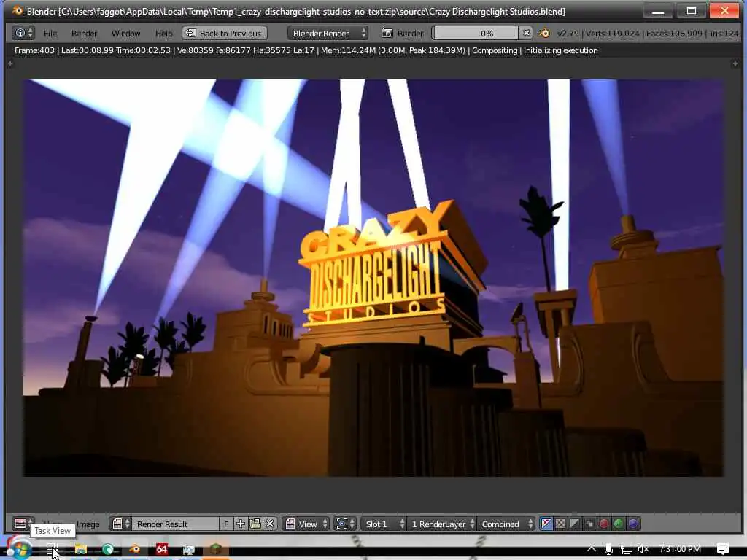Viewport: 747px width, 560px height.
Task: Open the pivot point selector dropdown
Action: click(345, 524)
